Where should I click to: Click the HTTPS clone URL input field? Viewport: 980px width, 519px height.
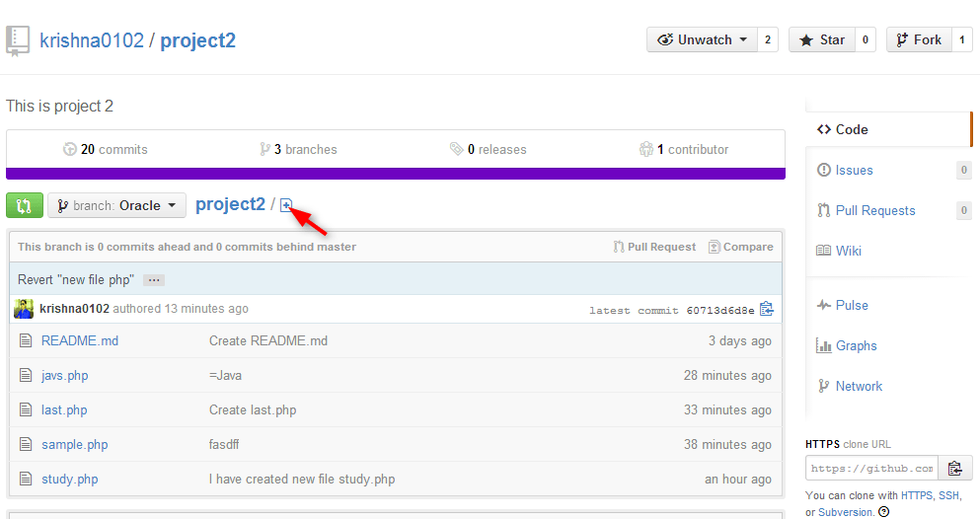[x=871, y=469]
